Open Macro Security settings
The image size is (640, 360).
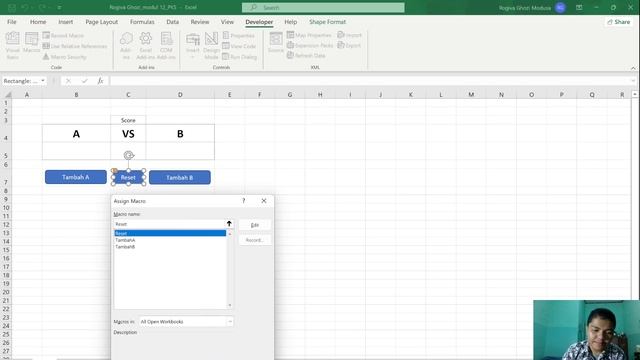click(x=64, y=57)
